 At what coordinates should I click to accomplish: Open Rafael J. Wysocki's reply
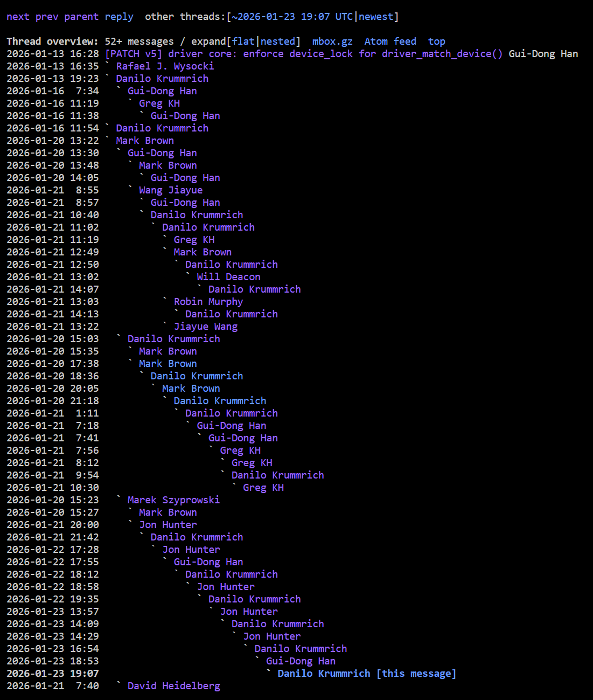click(165, 66)
